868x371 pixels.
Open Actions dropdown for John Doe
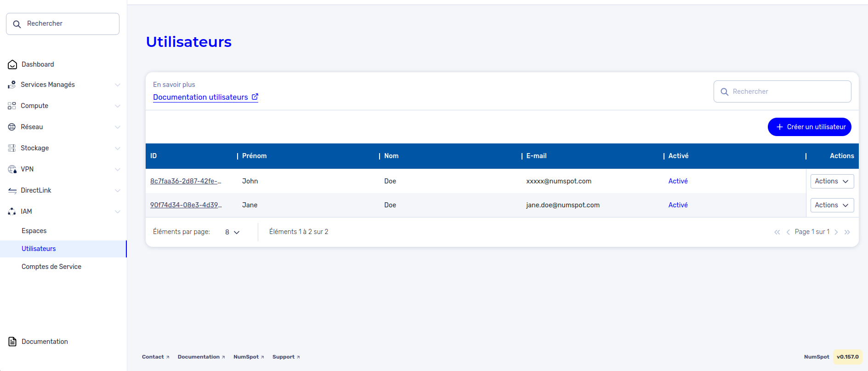click(832, 181)
